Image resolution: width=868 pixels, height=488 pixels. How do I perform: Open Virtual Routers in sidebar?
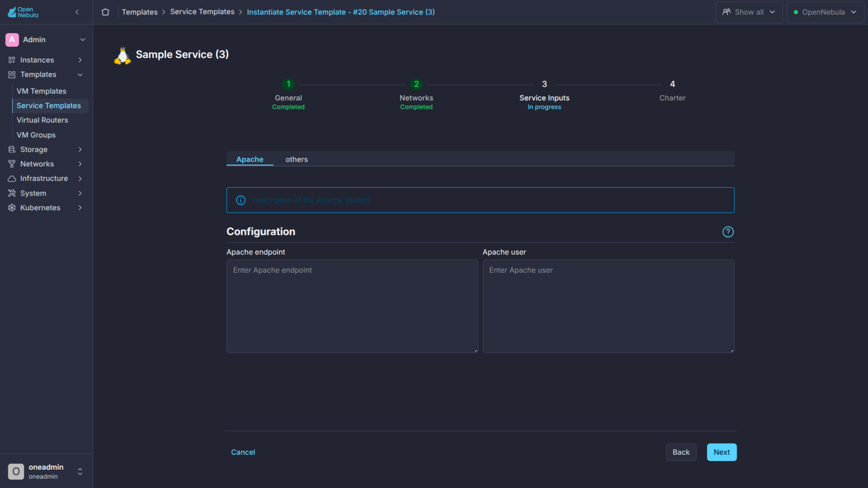click(x=42, y=120)
